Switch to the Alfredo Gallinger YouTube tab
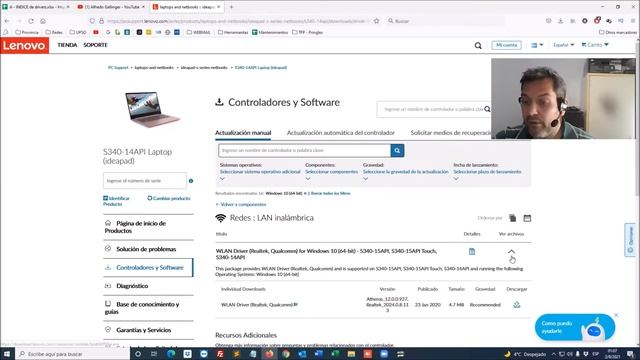Screen dimensions: 640x360 pos(111,7)
